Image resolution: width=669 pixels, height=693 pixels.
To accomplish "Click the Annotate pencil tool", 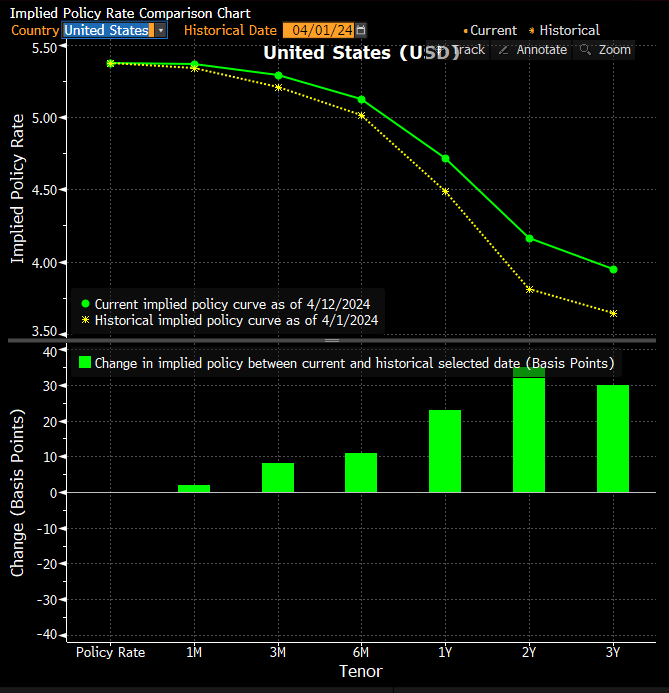I will 532,50.
